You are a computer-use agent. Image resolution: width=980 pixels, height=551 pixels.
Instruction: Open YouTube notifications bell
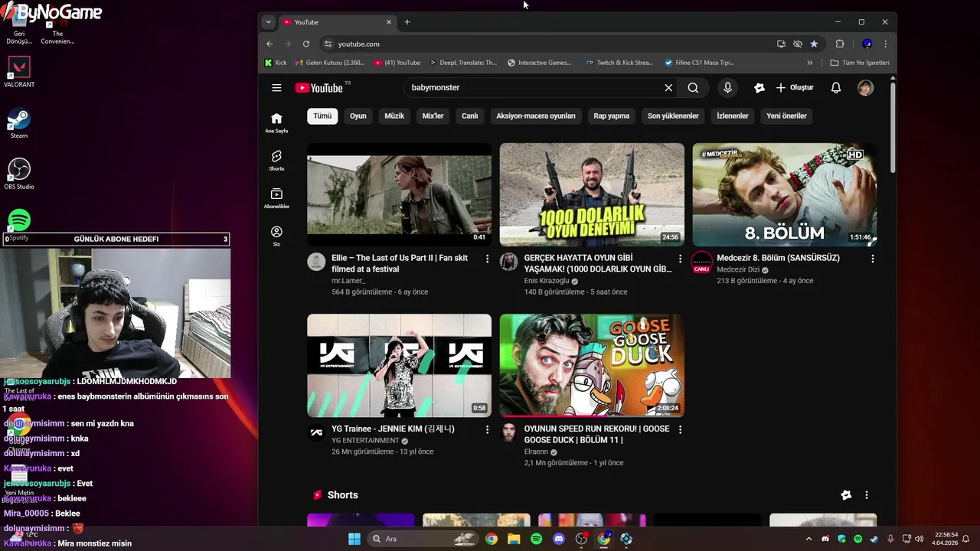pyautogui.click(x=836, y=88)
